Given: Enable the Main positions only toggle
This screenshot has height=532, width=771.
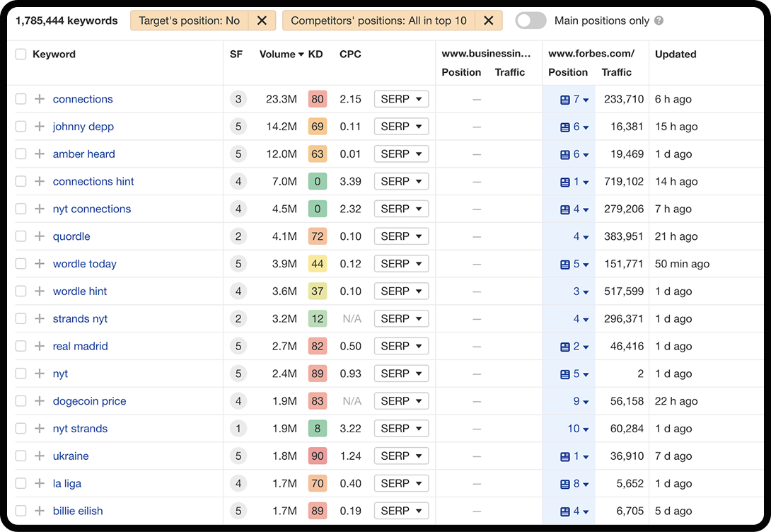Looking at the screenshot, I should click(531, 21).
